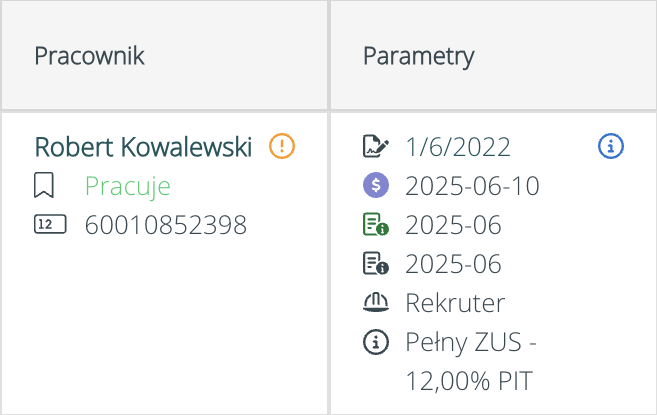Viewport: 657px width, 415px height.
Task: Sort by Parametry column header
Action: [x=419, y=55]
